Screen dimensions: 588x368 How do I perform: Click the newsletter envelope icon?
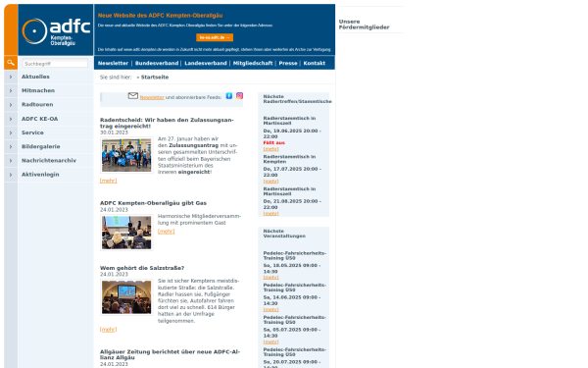(x=132, y=96)
